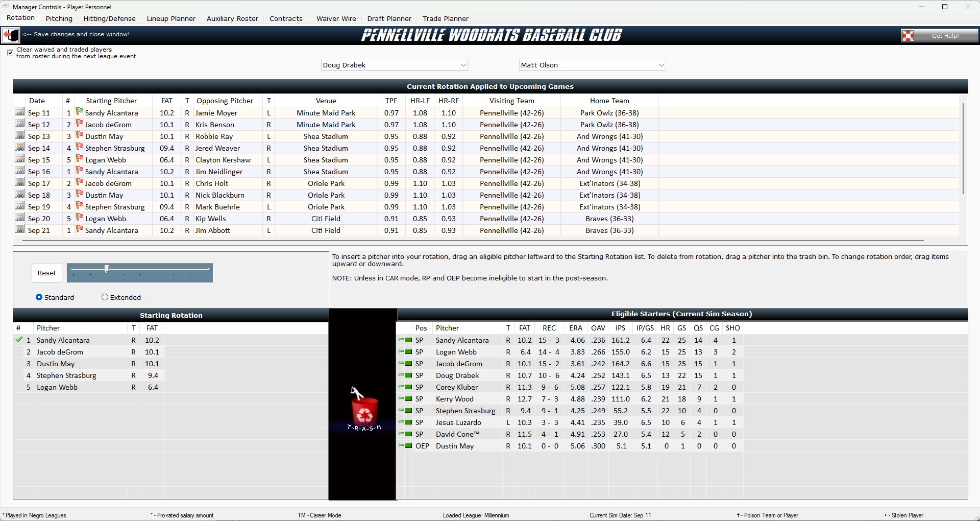Open the Sep 21 game score icon
Screen dimensions: 980x521
pos(19,230)
